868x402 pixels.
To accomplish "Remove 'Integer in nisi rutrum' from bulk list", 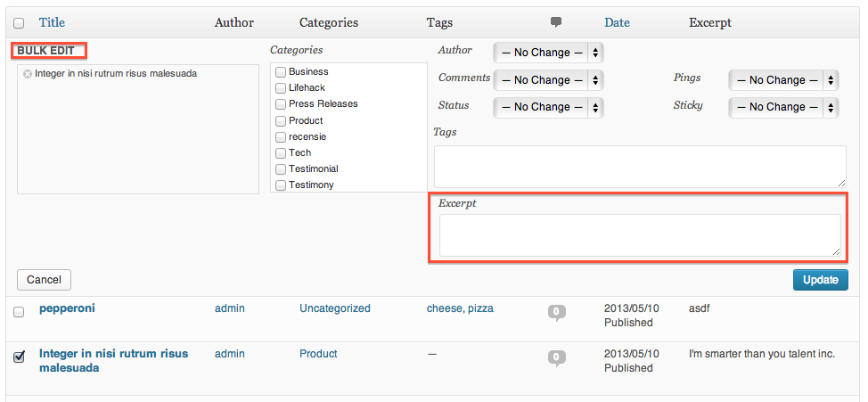I will click(x=27, y=74).
